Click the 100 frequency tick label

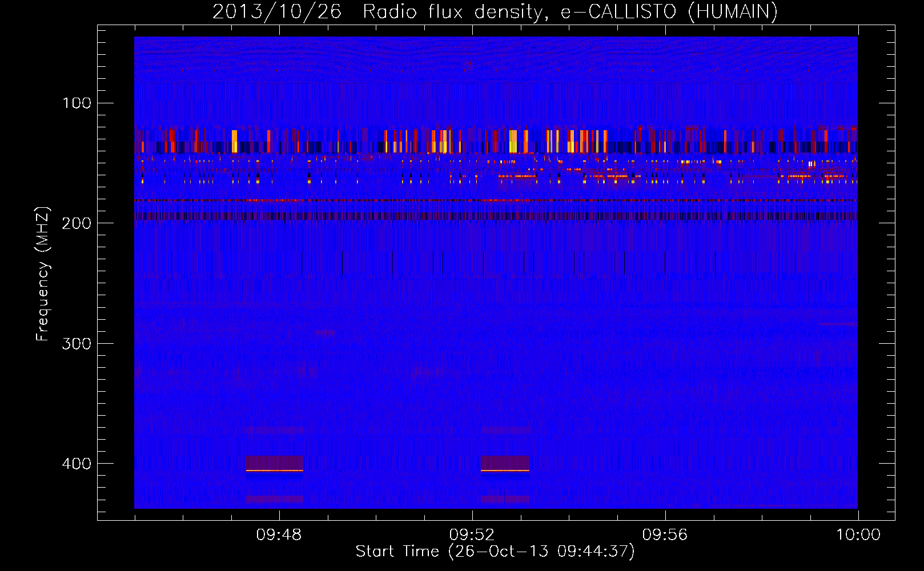(x=77, y=103)
